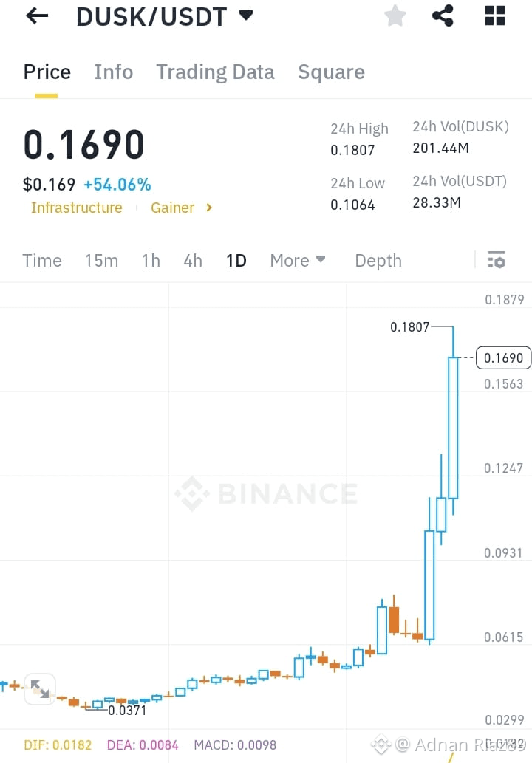Screen dimensions: 532x763
Task: Show the Depth chart
Action: 378,260
